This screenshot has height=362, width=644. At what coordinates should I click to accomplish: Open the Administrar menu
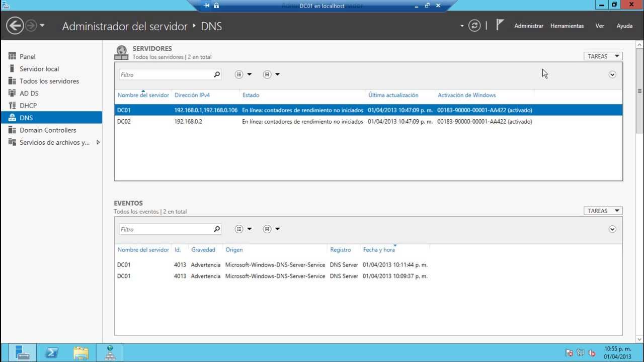point(529,26)
